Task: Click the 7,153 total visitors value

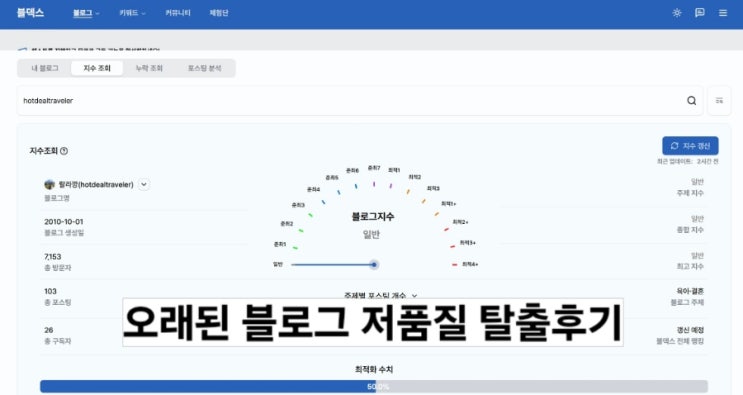Action: 53,257
